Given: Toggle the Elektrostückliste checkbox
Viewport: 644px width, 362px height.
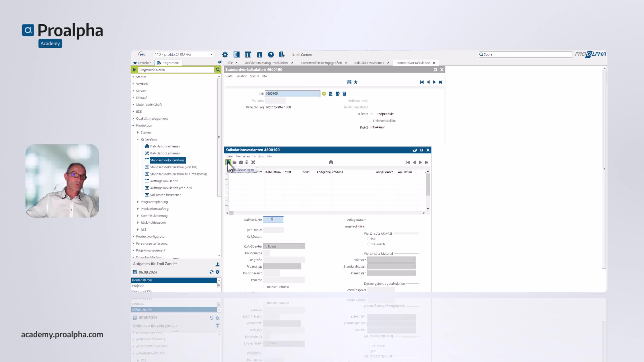Looking at the screenshot, I should tap(370, 121).
